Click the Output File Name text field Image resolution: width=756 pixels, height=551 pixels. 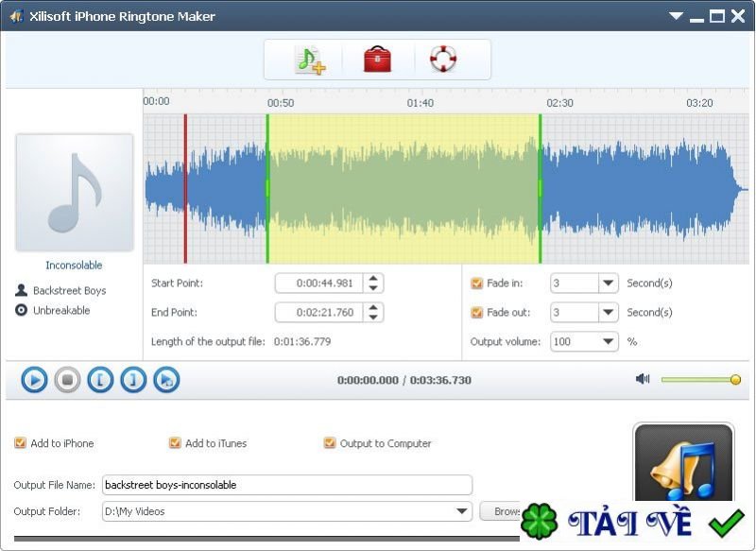click(x=283, y=484)
